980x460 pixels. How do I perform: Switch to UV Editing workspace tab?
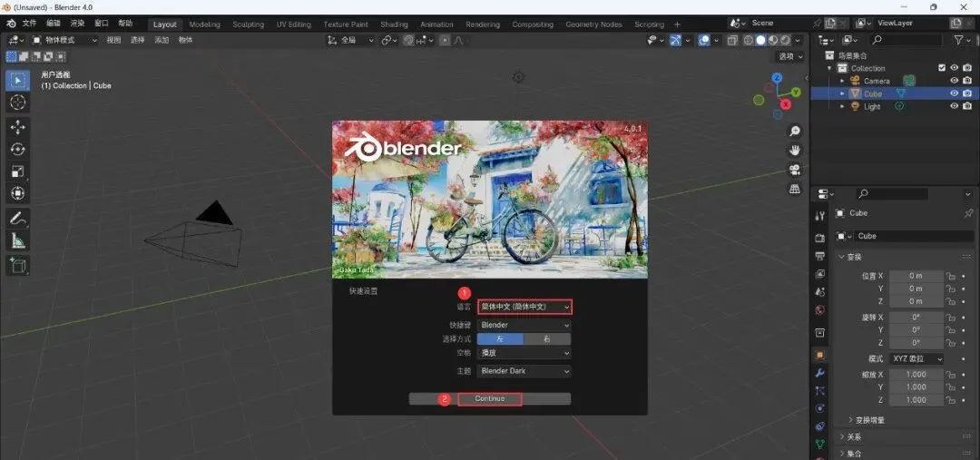[x=294, y=24]
